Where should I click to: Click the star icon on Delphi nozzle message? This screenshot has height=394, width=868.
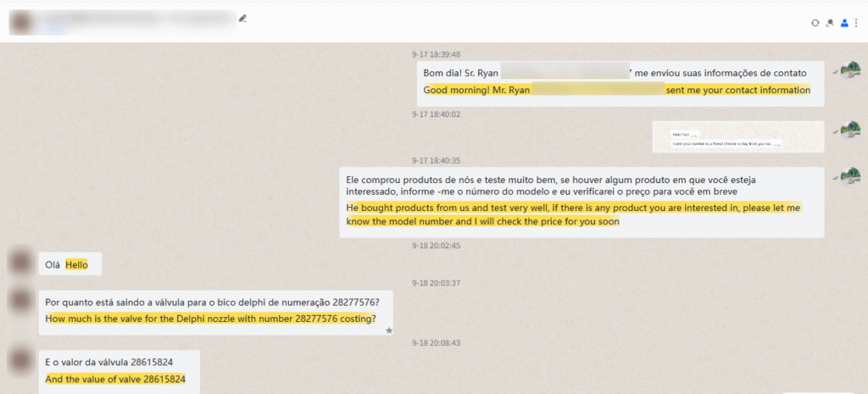[389, 330]
